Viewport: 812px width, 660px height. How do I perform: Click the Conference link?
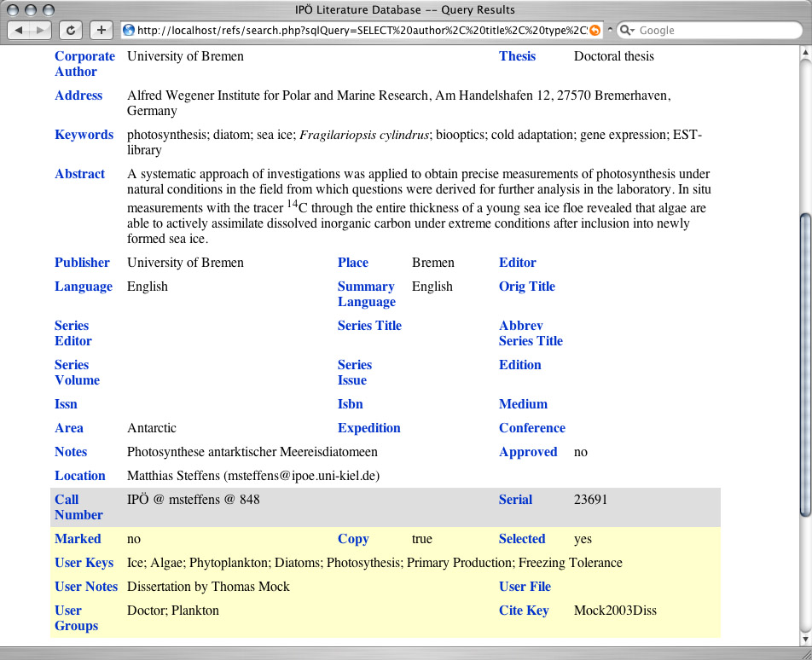pyautogui.click(x=532, y=429)
